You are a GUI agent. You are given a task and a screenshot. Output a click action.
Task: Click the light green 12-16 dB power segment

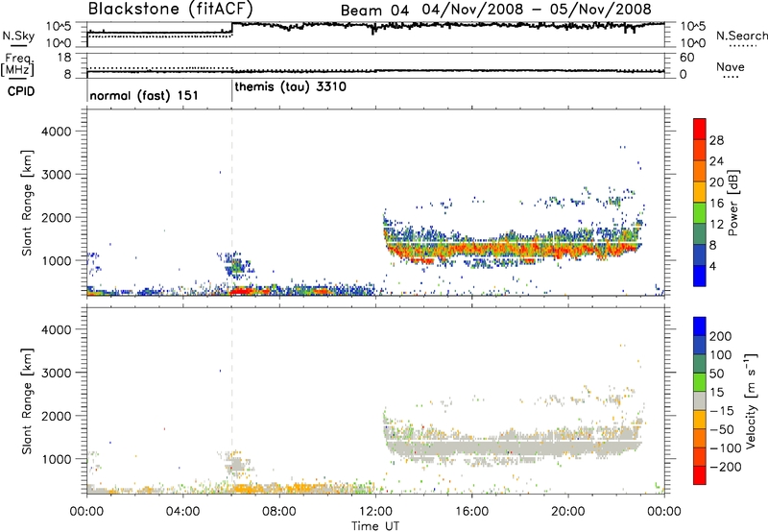(700, 212)
